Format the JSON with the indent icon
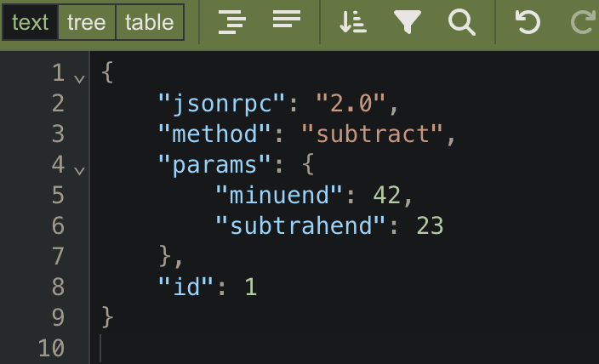 (231, 23)
